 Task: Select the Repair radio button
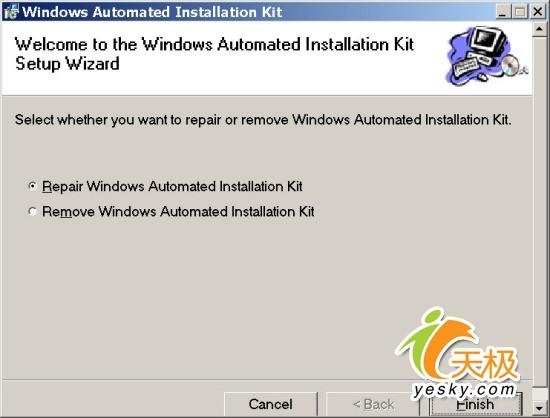(x=32, y=186)
